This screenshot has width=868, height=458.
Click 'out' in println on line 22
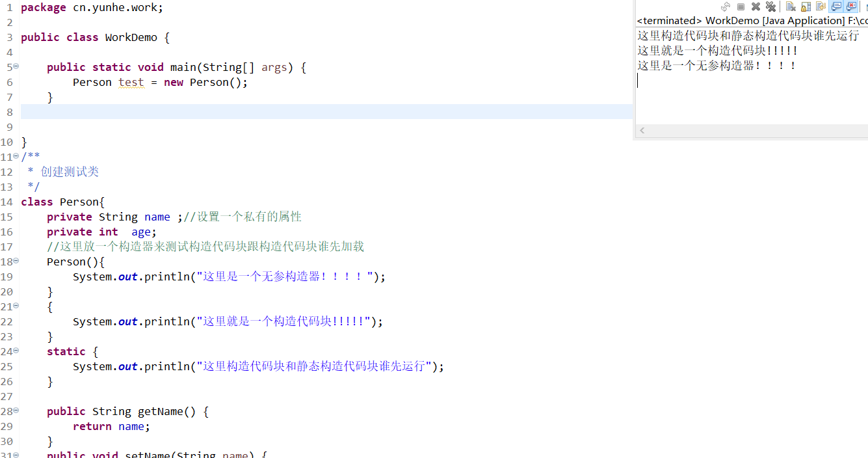point(128,322)
